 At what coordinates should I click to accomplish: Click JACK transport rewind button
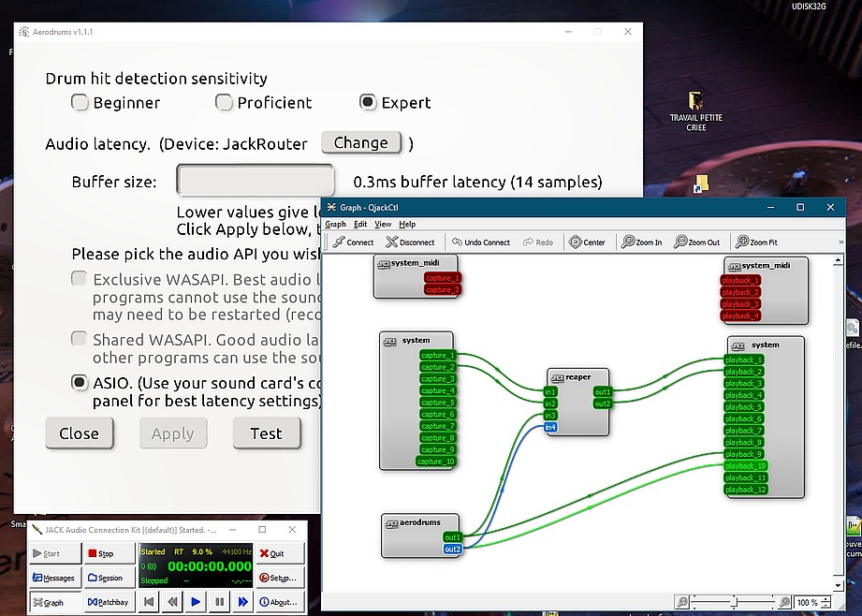[x=172, y=602]
